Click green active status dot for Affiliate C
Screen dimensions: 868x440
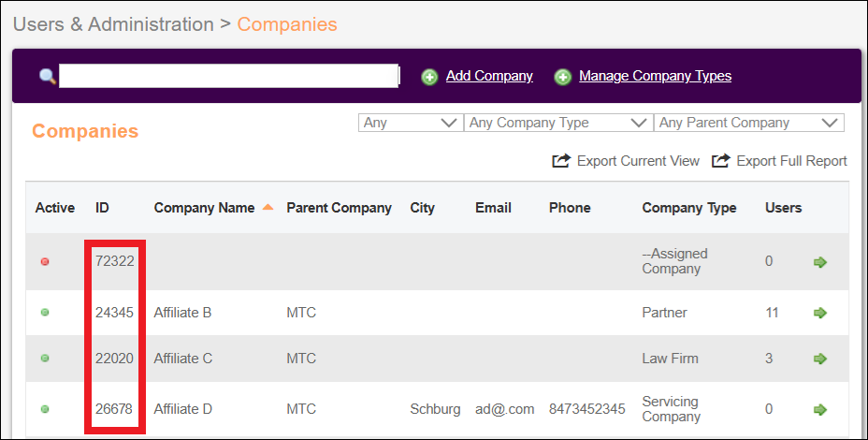[x=45, y=359]
